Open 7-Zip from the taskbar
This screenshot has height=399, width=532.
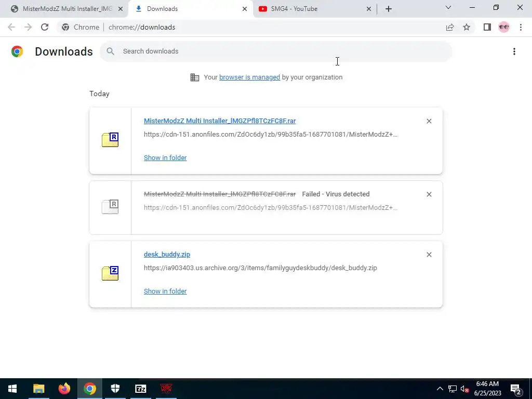click(x=141, y=389)
